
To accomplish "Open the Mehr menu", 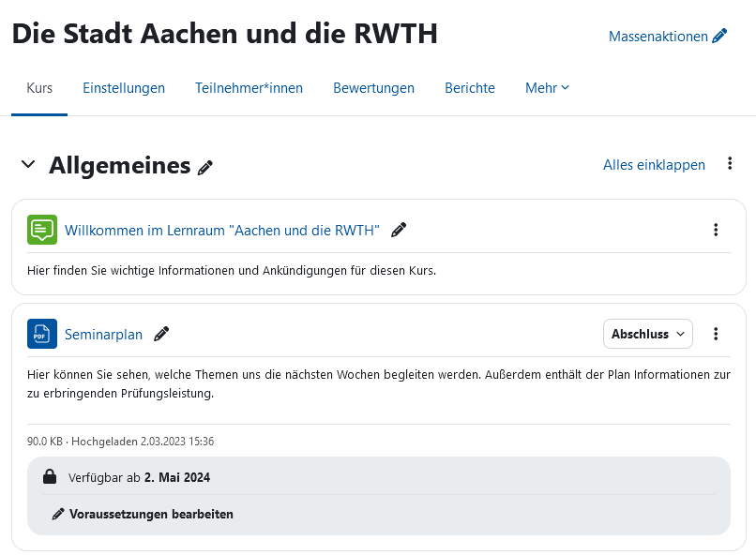I will coord(546,87).
